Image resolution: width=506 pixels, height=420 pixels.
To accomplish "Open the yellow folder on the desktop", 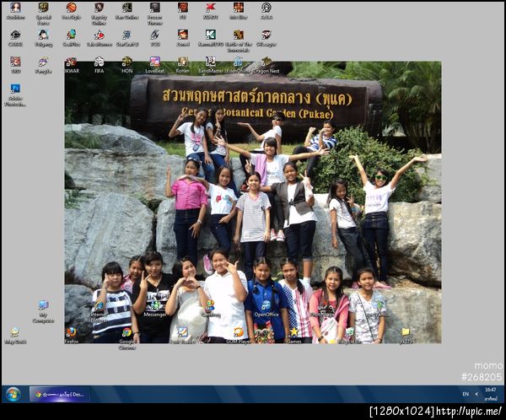I will (x=406, y=336).
